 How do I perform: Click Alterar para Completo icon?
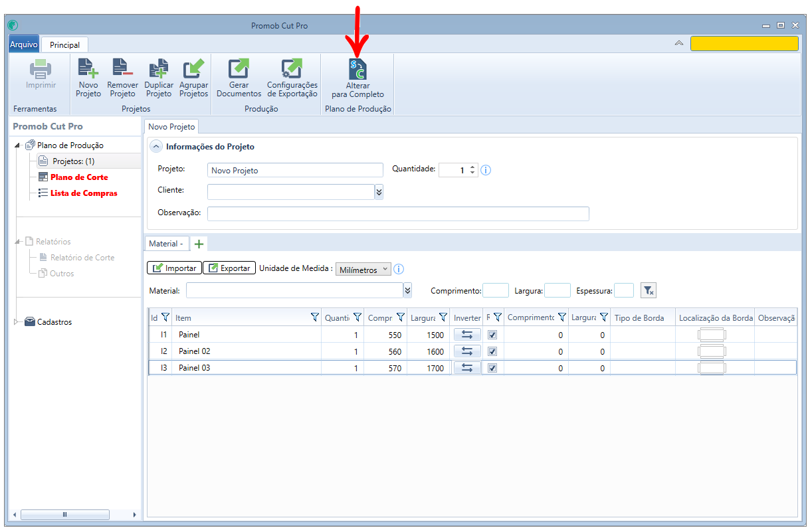tap(357, 69)
